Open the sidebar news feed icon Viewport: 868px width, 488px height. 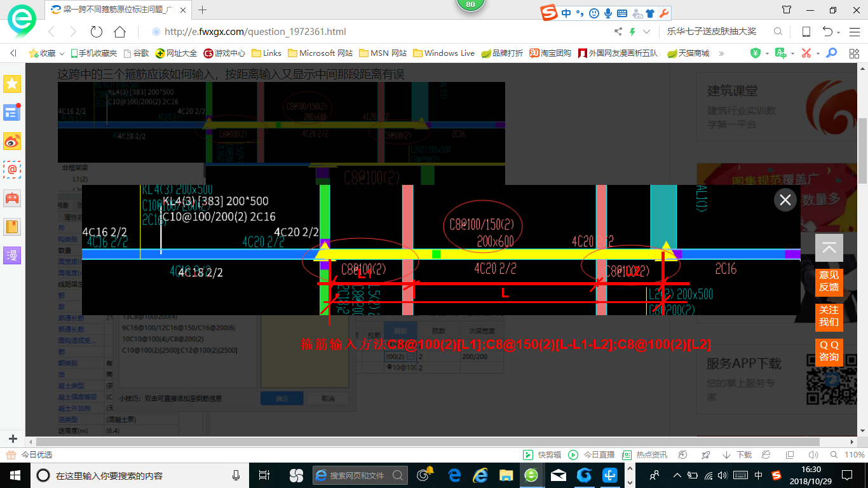pyautogui.click(x=12, y=112)
